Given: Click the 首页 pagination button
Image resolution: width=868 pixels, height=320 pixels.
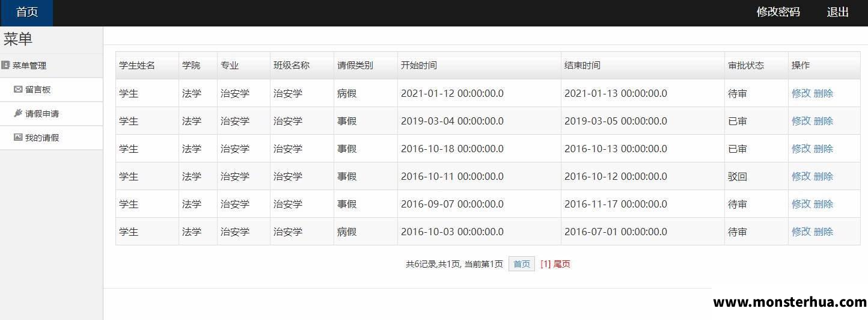Looking at the screenshot, I should 522,263.
